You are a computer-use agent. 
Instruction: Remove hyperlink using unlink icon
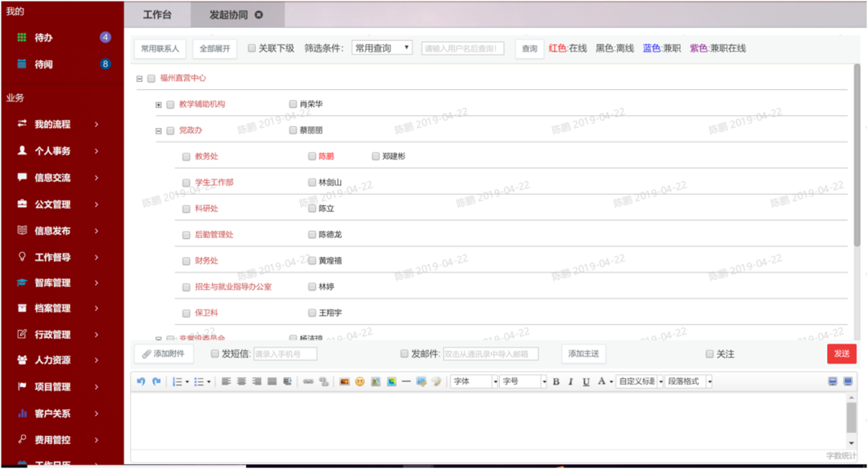[324, 381]
